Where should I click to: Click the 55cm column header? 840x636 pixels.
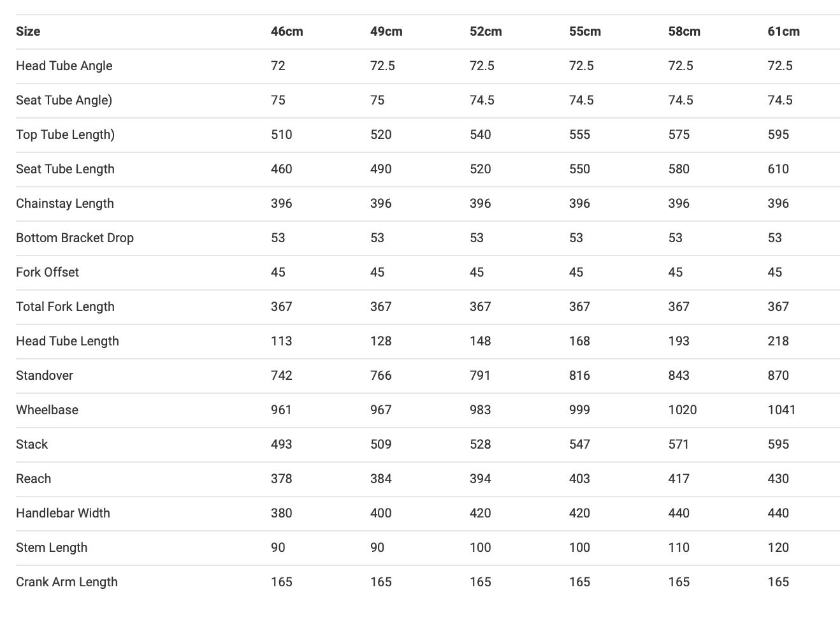coord(584,32)
